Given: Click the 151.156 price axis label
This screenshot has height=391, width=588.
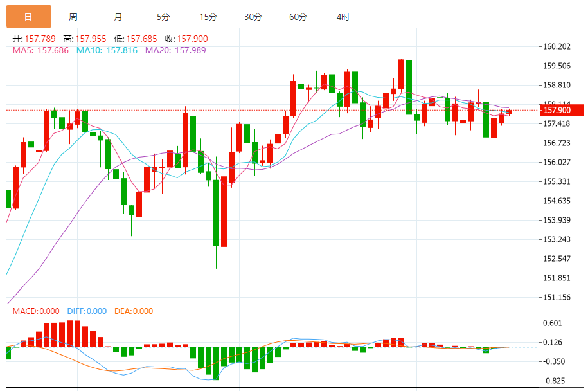Looking at the screenshot, I should (x=557, y=297).
